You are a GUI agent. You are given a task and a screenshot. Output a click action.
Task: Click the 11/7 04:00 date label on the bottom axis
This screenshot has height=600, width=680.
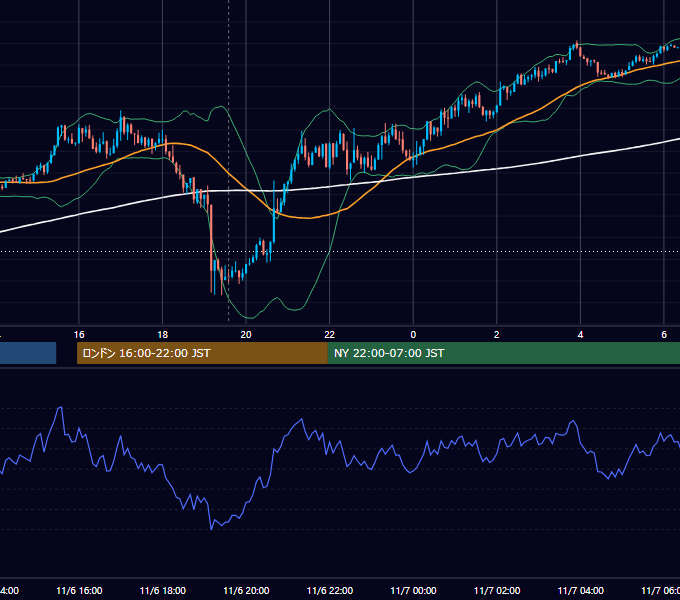581,591
